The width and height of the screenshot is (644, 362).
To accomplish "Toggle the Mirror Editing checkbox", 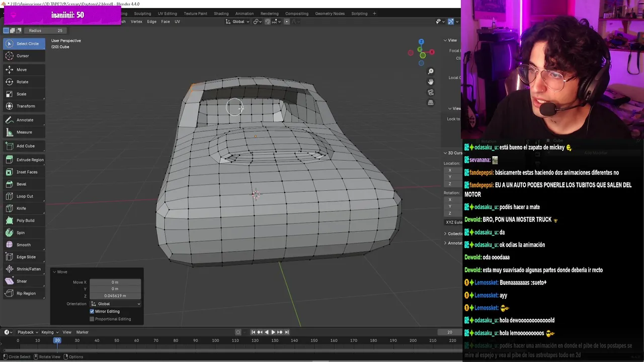I will [x=92, y=311].
